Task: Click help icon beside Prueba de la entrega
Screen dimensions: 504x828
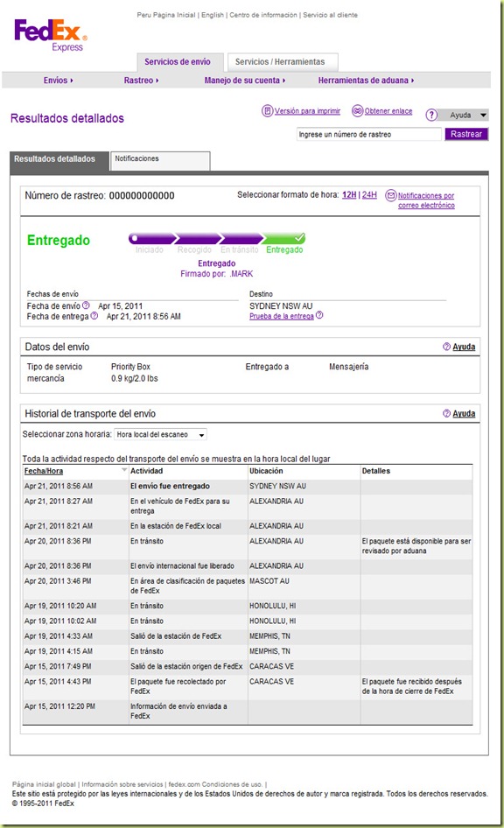Action: coord(319,315)
